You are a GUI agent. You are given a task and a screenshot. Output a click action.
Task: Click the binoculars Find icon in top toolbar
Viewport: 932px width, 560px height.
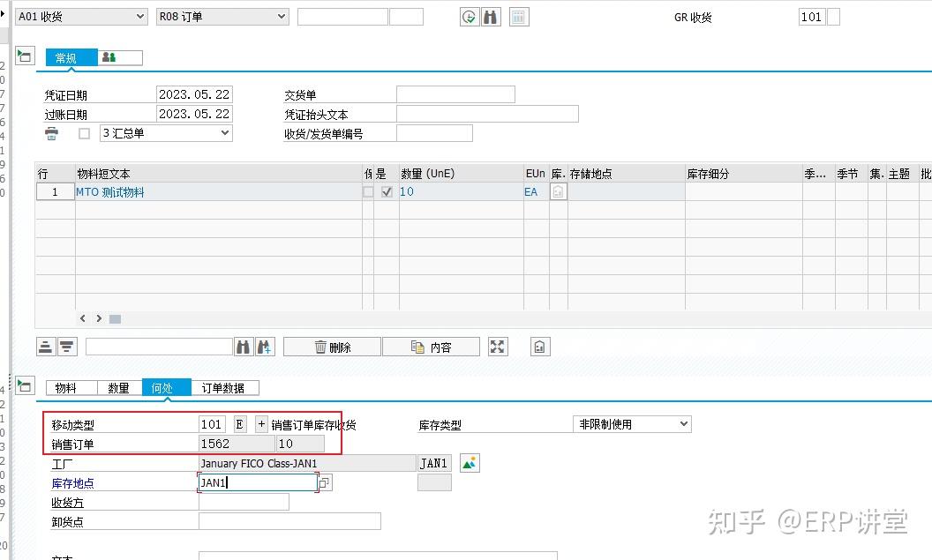490,16
